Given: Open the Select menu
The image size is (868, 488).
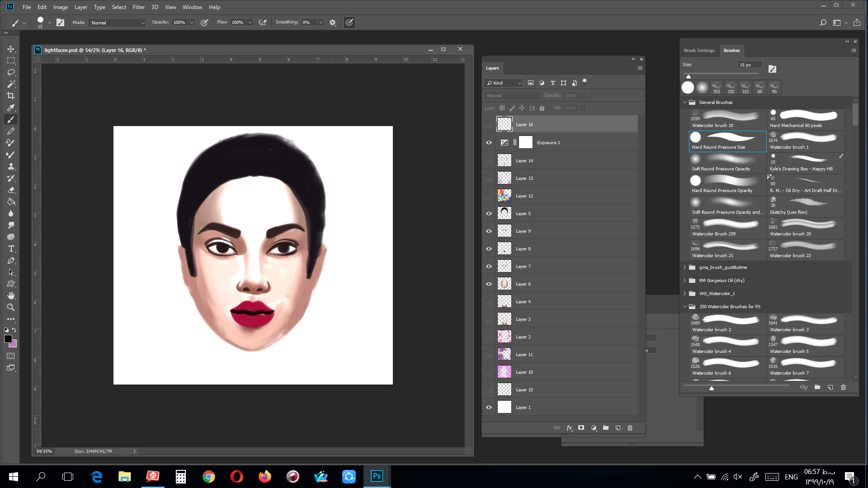Looking at the screenshot, I should coord(119,7).
